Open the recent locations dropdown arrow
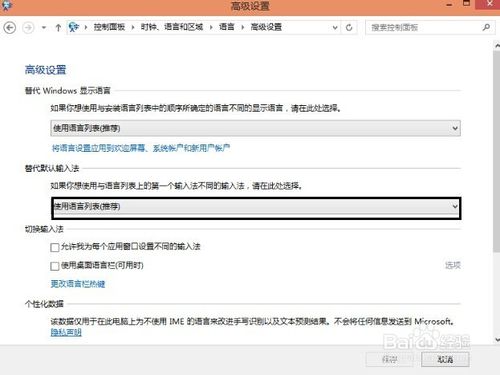 (x=44, y=28)
